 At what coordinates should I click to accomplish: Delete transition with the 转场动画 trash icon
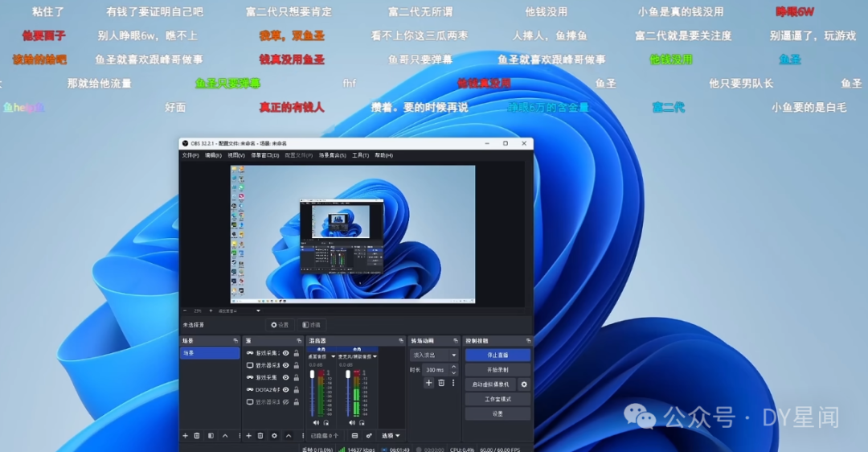(x=441, y=383)
